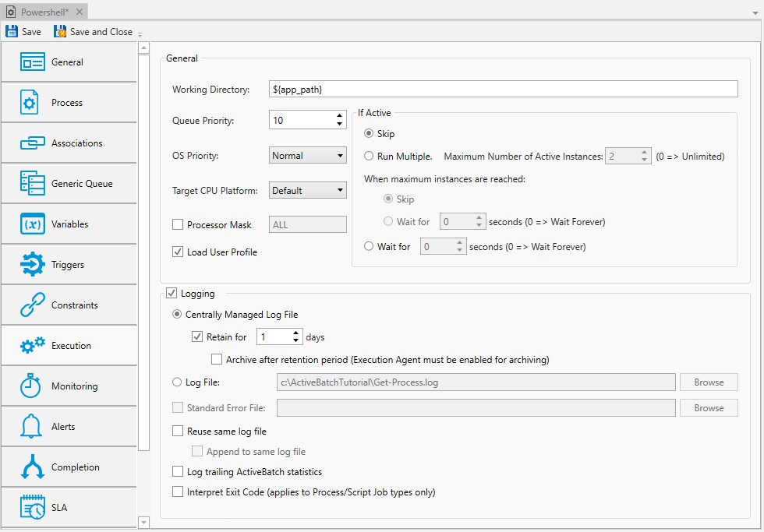Click the Working Directory input field

503,90
